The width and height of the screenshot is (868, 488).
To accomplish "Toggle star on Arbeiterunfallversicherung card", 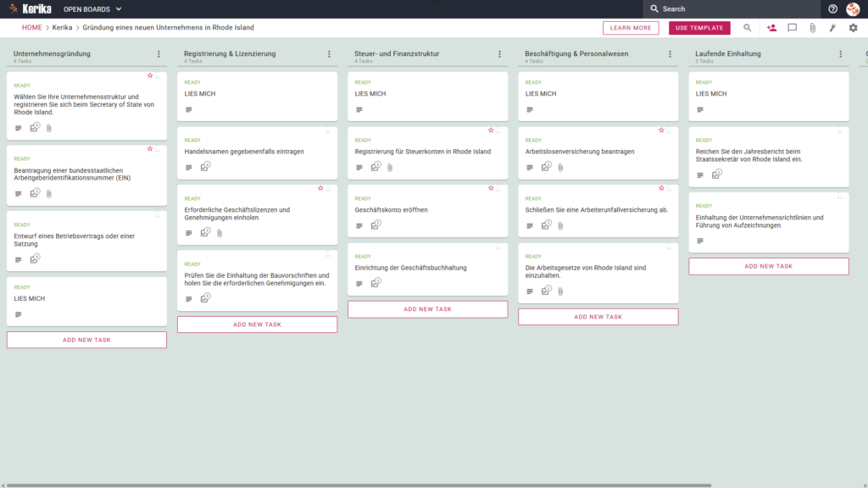I will [x=661, y=189].
